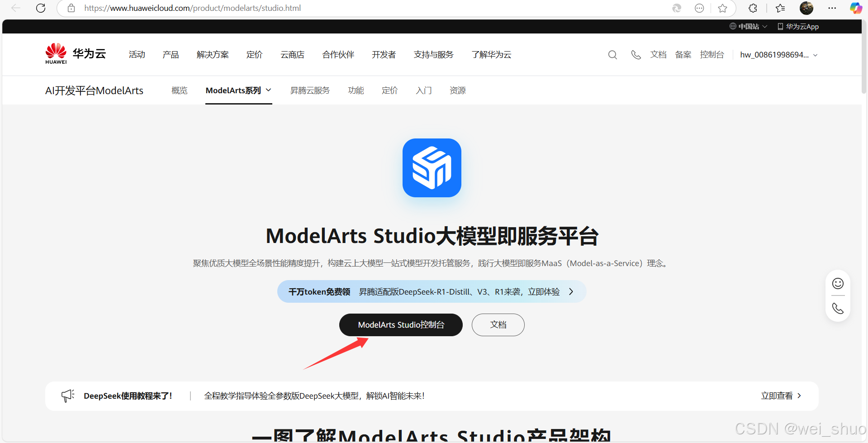Click the phone contact icon in navbar

click(636, 54)
